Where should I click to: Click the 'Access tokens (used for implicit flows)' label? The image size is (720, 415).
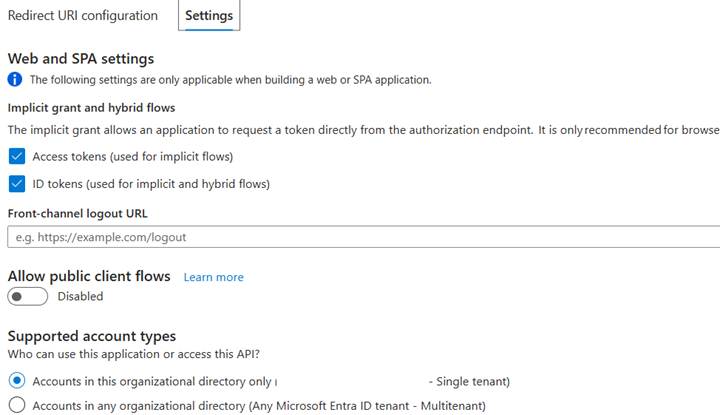[132, 157]
